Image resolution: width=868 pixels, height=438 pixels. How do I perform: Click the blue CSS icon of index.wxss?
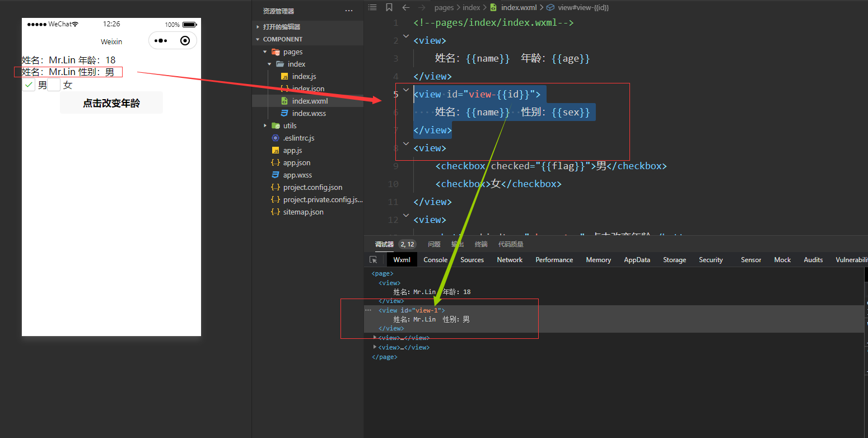click(x=284, y=113)
